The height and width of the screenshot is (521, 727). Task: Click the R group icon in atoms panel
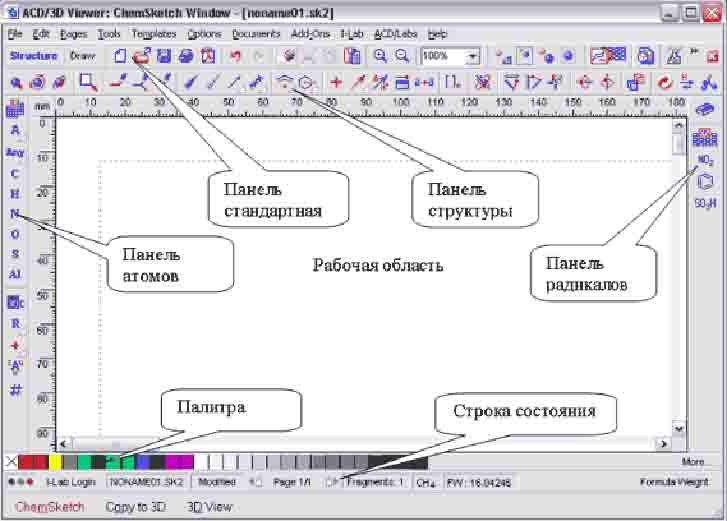[x=15, y=324]
